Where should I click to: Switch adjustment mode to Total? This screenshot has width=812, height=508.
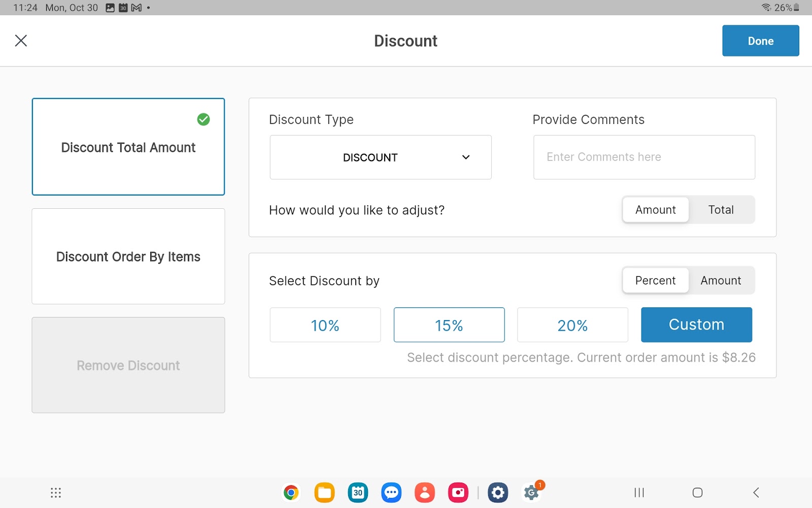pos(721,210)
